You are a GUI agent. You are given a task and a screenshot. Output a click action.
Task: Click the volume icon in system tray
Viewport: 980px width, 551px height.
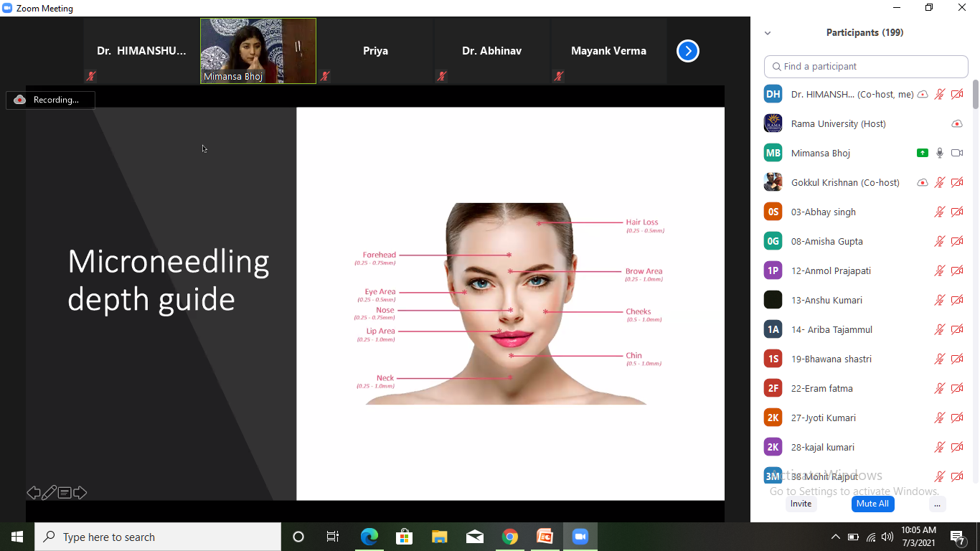click(x=888, y=537)
